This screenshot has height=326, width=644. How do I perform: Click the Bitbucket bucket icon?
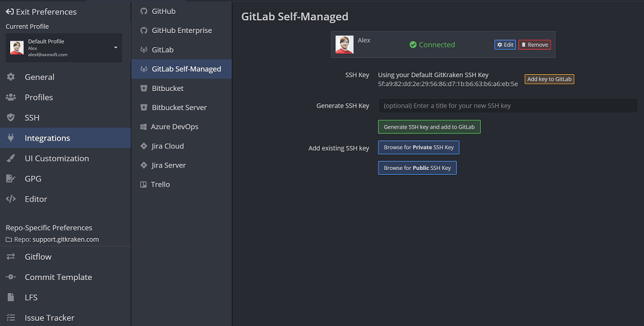click(144, 89)
